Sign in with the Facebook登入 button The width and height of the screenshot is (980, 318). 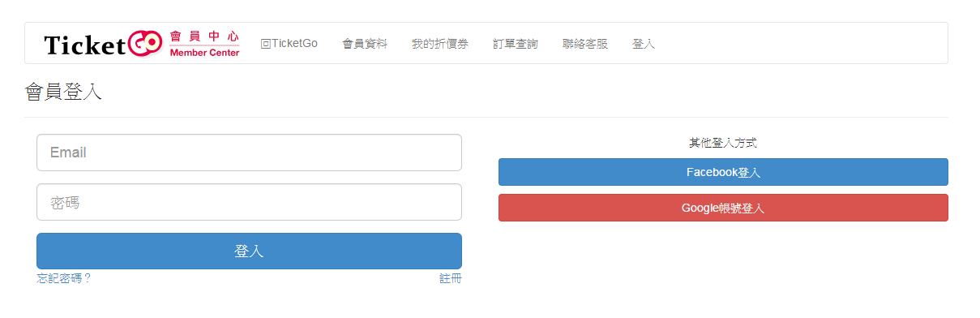point(723,172)
